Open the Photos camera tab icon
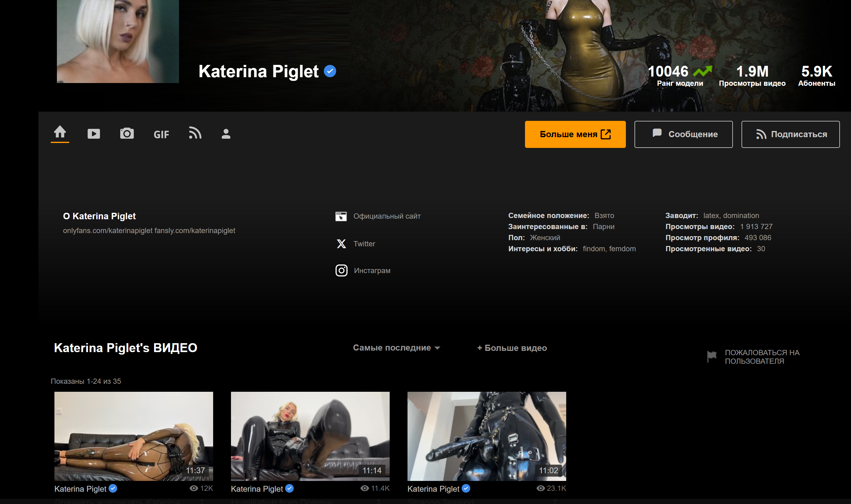This screenshot has height=504, width=851. (127, 133)
